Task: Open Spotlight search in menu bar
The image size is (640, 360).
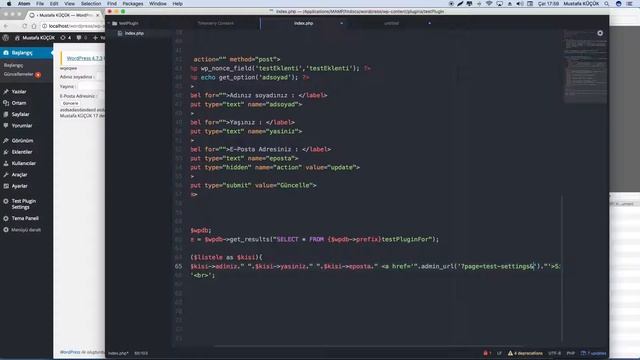Action: [x=607, y=4]
